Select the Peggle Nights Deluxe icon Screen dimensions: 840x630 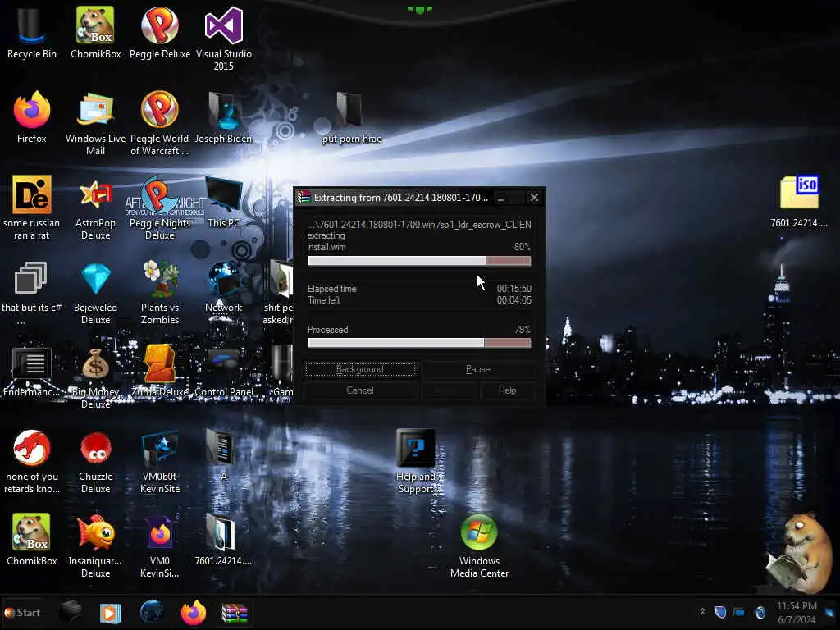pyautogui.click(x=160, y=208)
